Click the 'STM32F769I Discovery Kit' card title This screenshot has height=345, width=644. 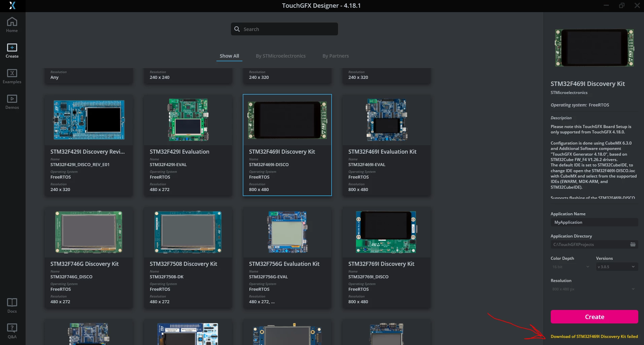(x=381, y=264)
